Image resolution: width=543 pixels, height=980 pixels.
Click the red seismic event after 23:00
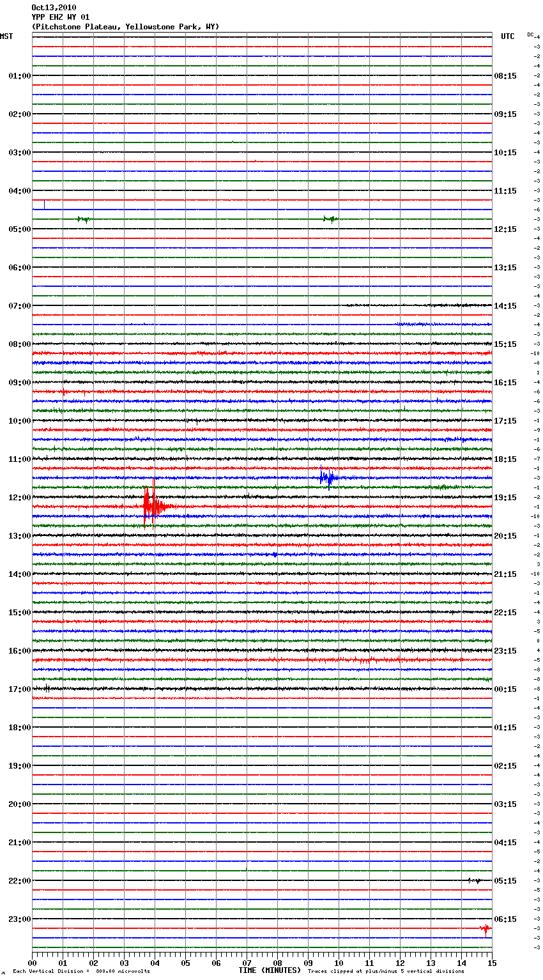pyautogui.click(x=486, y=929)
